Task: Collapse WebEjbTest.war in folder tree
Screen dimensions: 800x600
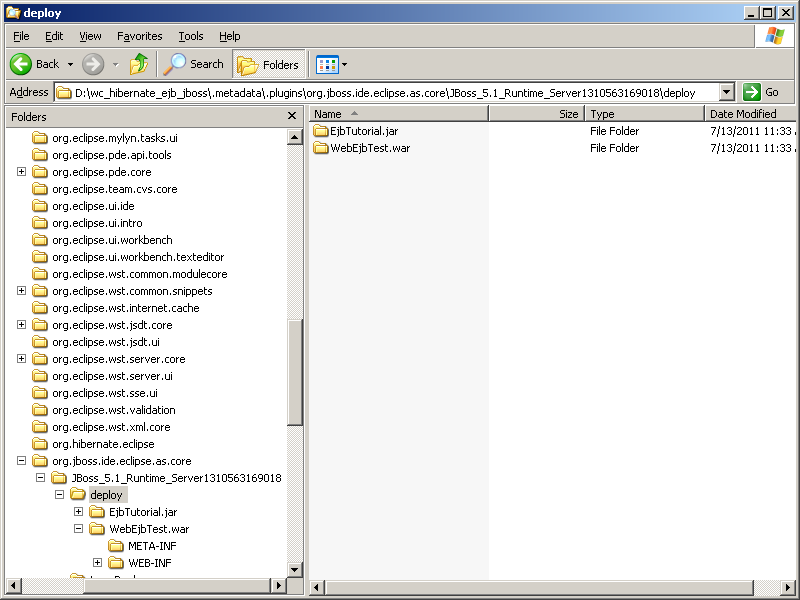Action: (79, 529)
